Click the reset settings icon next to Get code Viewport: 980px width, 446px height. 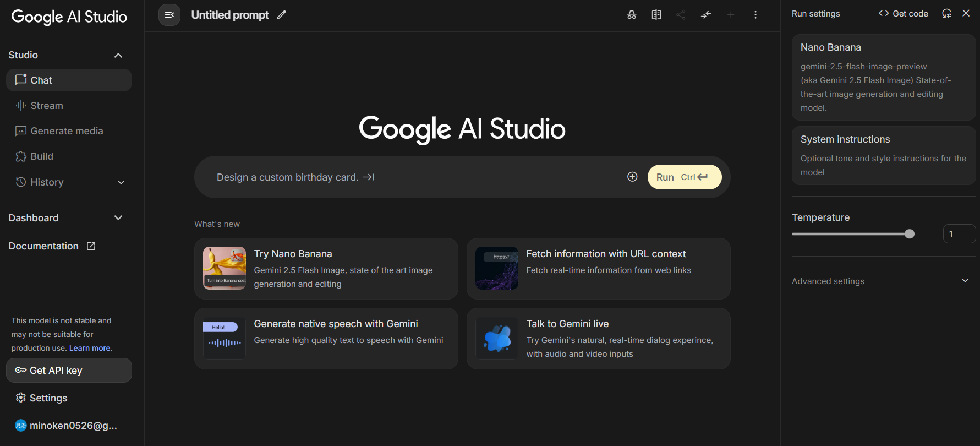click(x=946, y=13)
